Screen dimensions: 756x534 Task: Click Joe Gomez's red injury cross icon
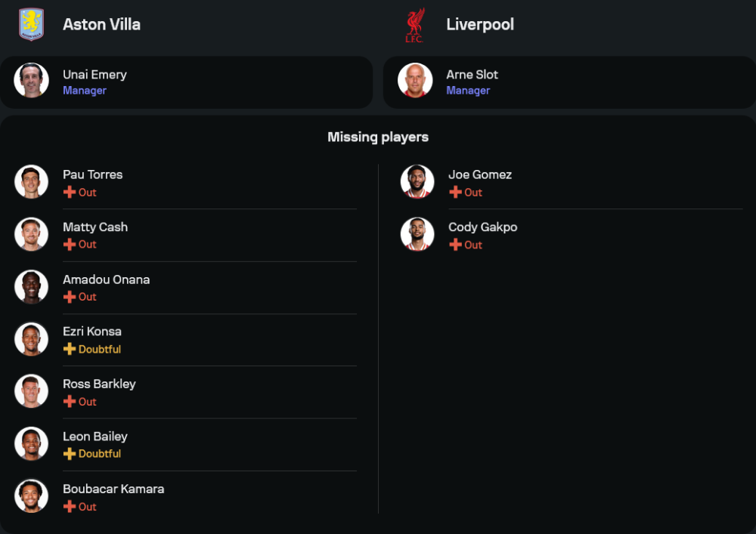(455, 193)
